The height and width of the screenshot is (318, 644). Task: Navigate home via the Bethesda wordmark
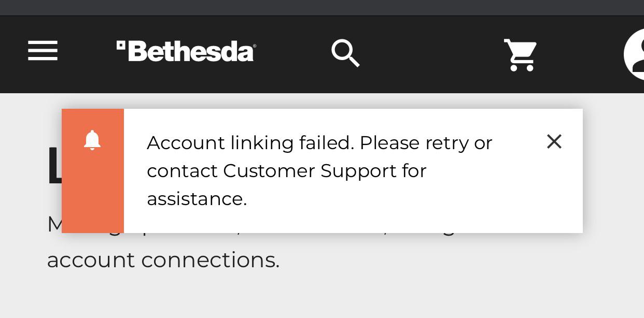[x=186, y=50]
